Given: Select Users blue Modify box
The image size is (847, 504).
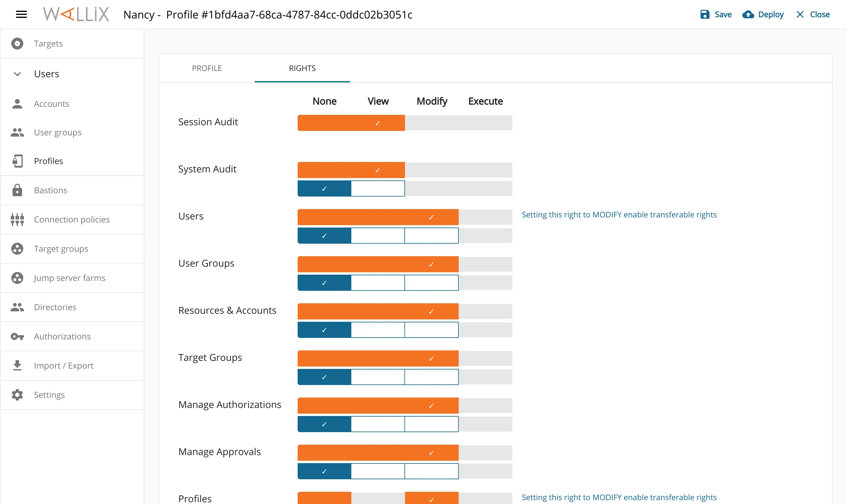Looking at the screenshot, I should tap(432, 236).
